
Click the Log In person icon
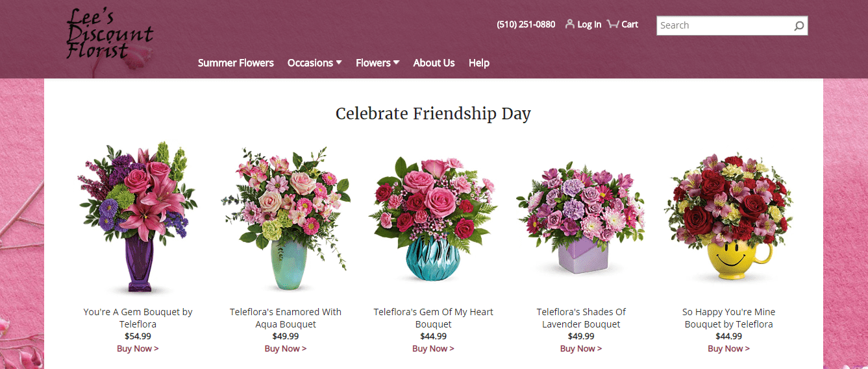[569, 24]
